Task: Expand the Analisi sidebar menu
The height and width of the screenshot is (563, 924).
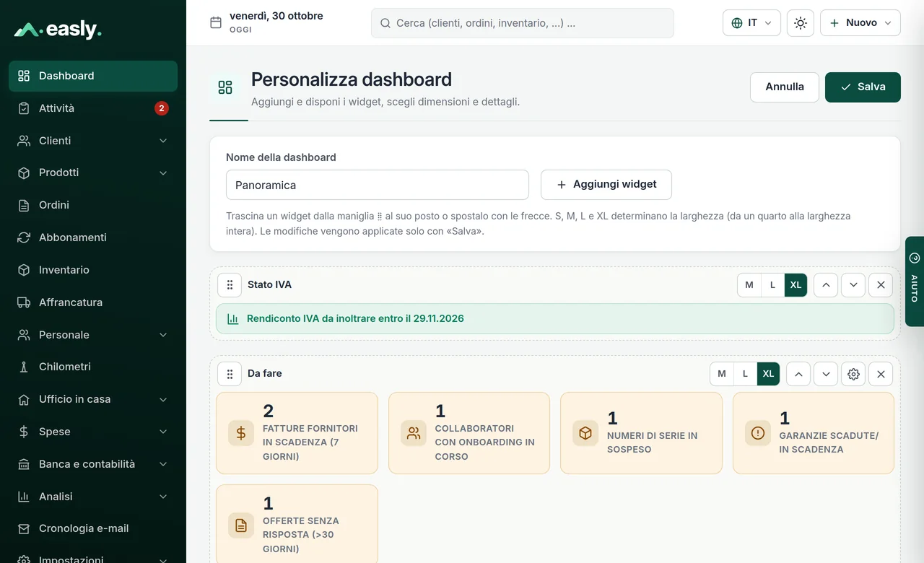Action: coord(163,497)
